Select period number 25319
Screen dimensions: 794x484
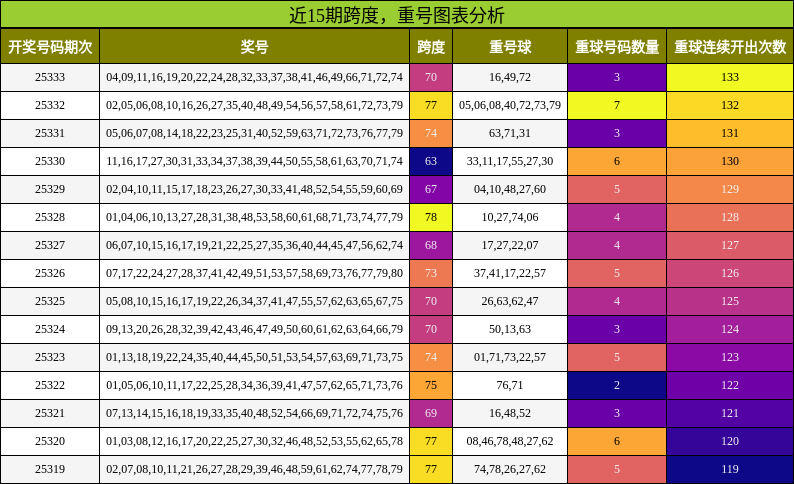[x=50, y=469]
